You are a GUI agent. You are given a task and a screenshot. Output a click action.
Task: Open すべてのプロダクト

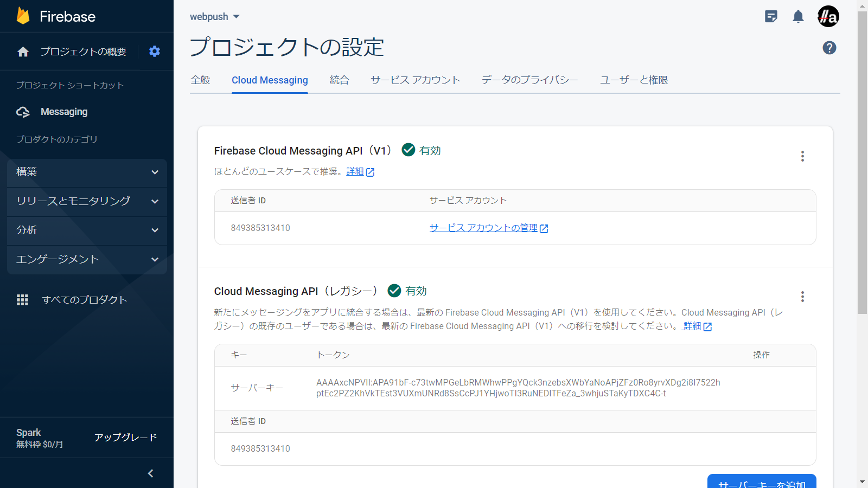pos(85,300)
